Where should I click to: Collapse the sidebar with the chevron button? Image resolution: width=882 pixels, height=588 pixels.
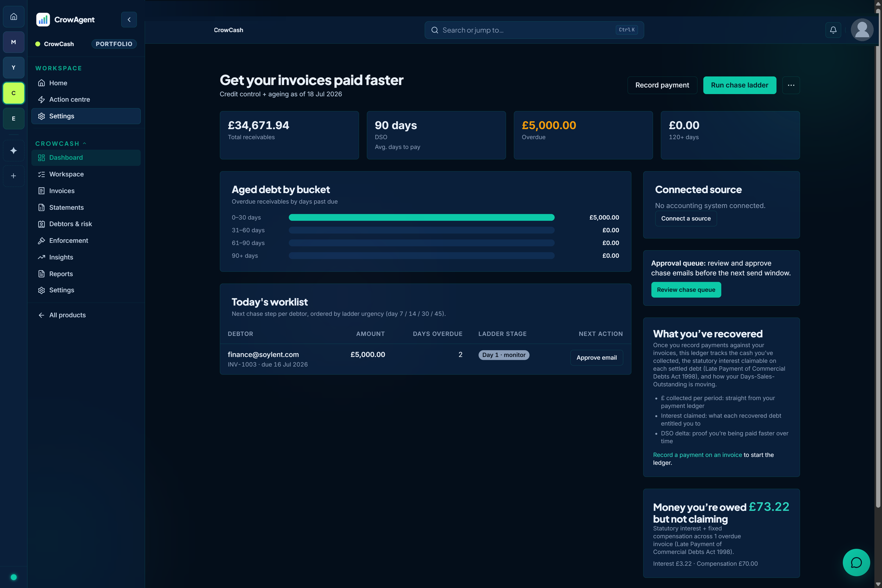(129, 19)
